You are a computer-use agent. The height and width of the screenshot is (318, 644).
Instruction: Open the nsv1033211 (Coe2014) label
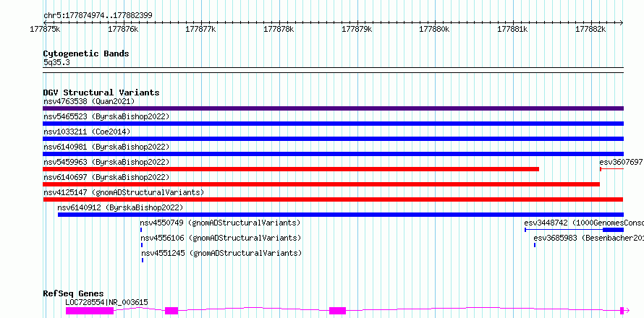pos(87,132)
